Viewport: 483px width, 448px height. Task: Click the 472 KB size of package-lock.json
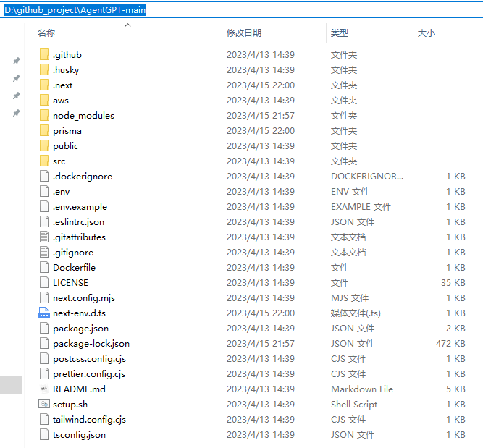(450, 343)
